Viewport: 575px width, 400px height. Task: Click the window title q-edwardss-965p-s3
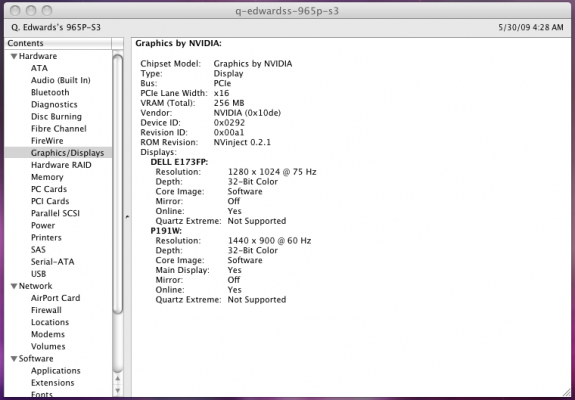(x=287, y=11)
